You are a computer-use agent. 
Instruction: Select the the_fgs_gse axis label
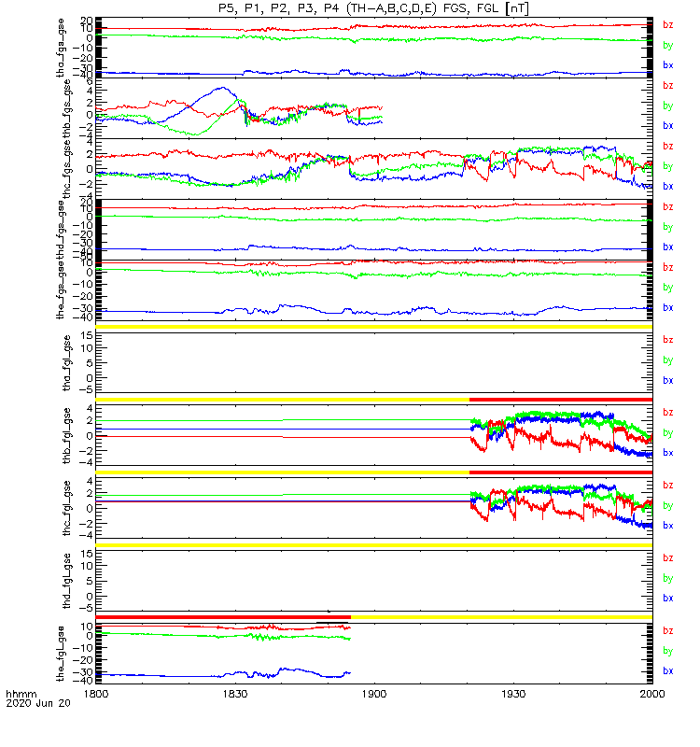(60, 290)
